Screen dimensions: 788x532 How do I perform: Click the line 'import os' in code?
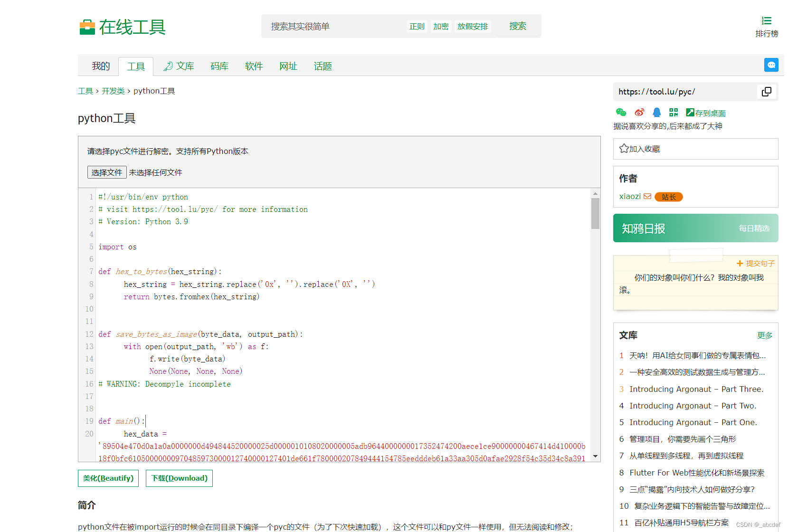tap(117, 247)
